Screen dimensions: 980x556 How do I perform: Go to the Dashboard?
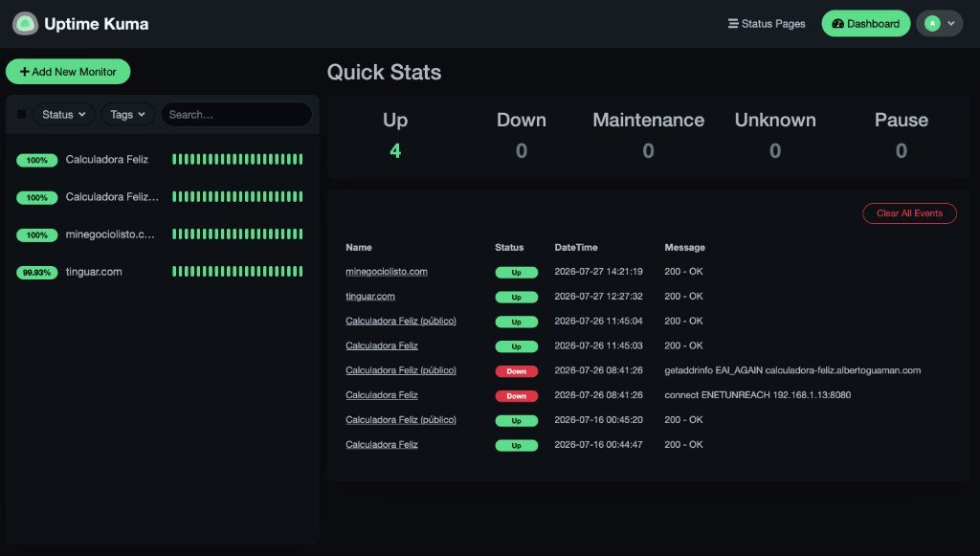[x=865, y=24]
